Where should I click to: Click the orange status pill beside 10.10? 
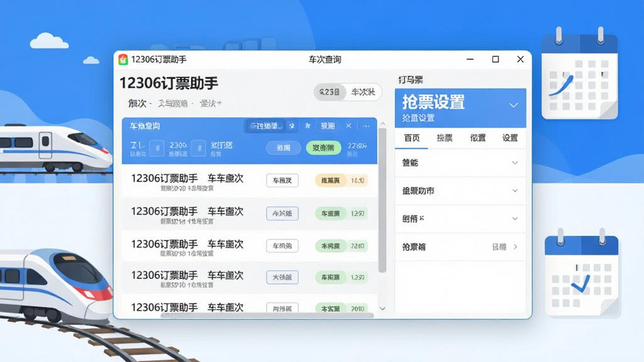[330, 180]
